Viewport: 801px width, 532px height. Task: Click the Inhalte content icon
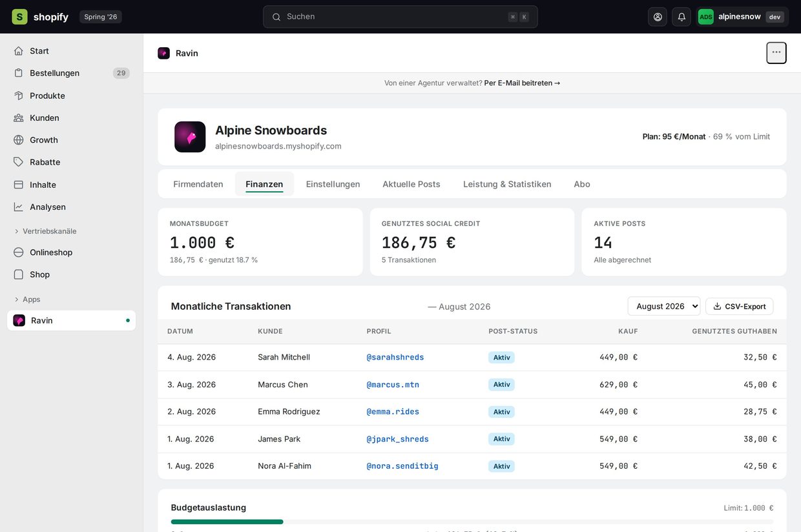pos(19,185)
